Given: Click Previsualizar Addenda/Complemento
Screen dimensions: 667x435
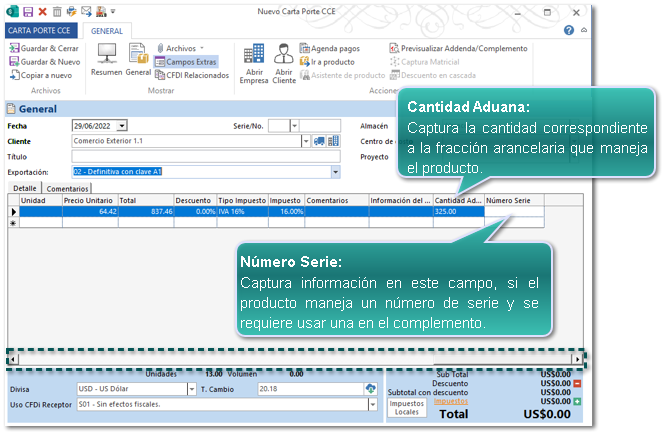Looking at the screenshot, I should pyautogui.click(x=459, y=48).
